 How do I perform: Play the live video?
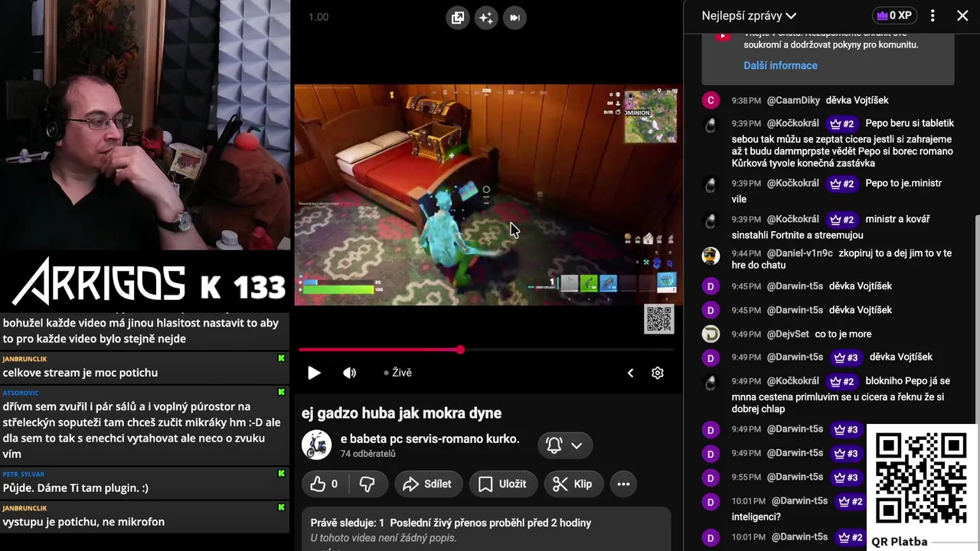pos(314,373)
